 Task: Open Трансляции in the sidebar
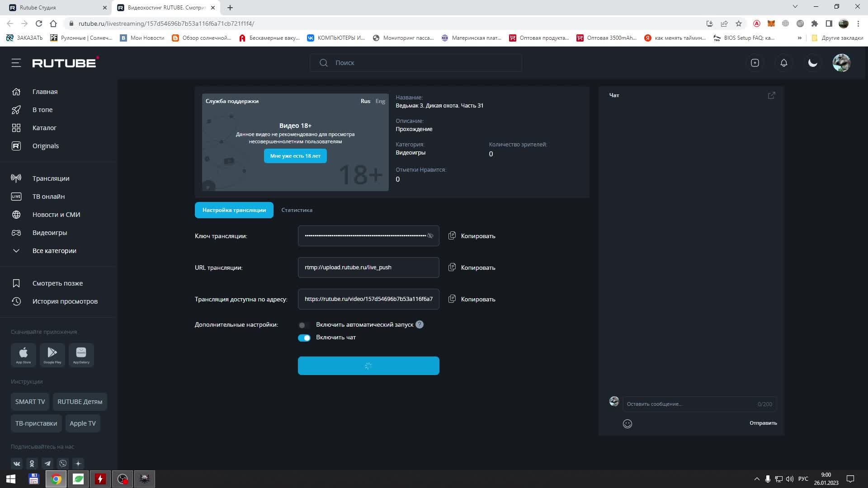51,178
